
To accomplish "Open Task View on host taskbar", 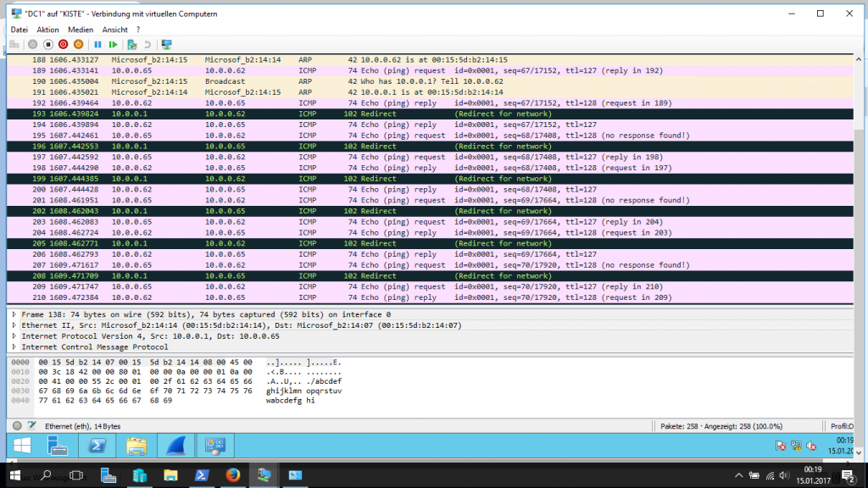I will 76,475.
